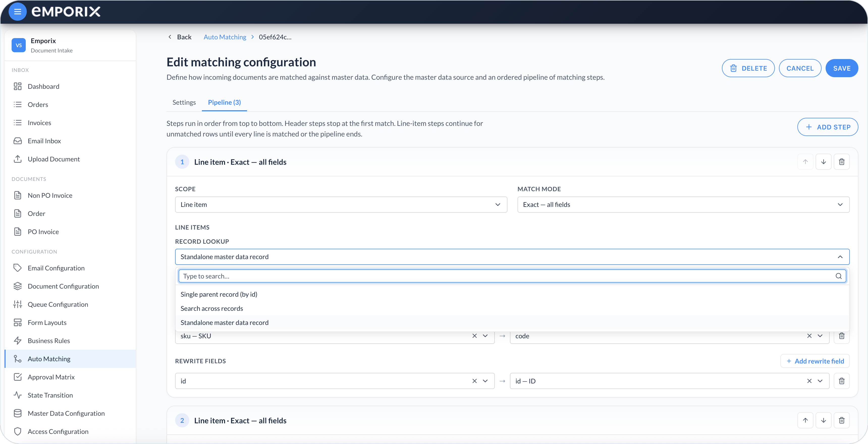This screenshot has width=868, height=444.
Task: Click the Cancel button
Action: pos(800,68)
